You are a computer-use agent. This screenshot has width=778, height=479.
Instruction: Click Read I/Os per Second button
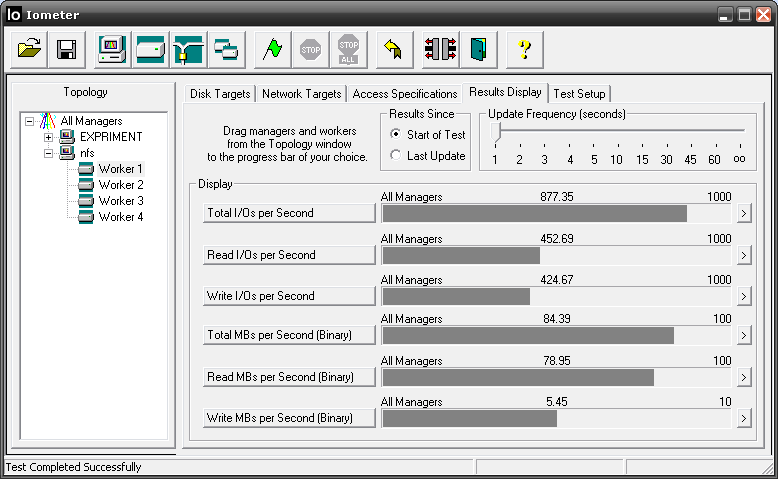[289, 255]
